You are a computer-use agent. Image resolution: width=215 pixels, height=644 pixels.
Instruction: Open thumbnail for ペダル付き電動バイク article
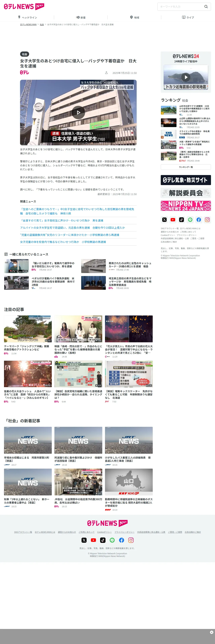point(16,283)
